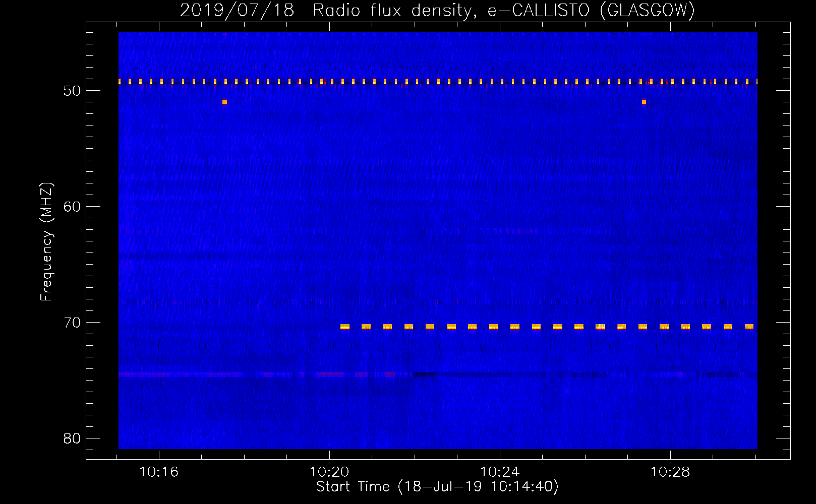The image size is (816, 504).
Task: Click the 10:28 time tick label
Action: [670, 472]
